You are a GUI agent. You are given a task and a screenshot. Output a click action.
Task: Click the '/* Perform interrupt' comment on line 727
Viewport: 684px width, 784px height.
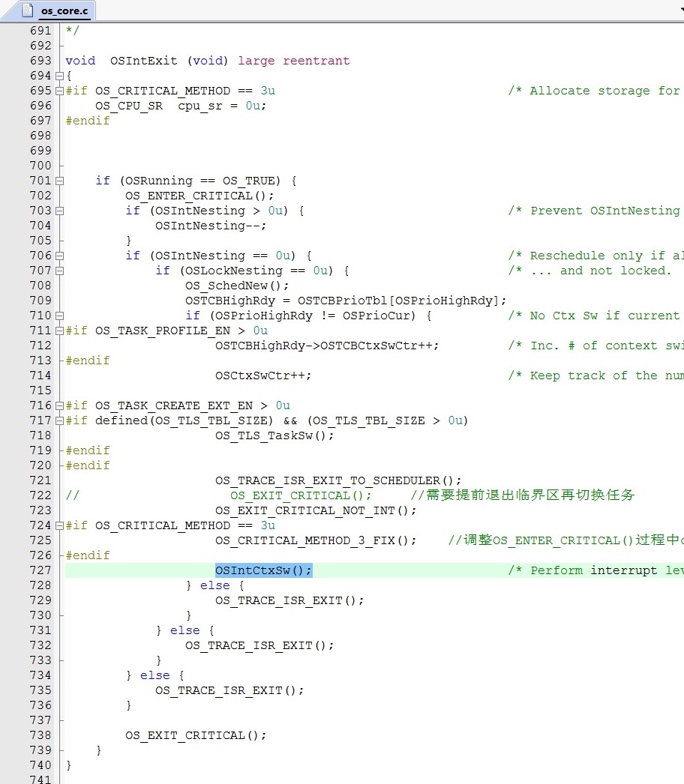[x=596, y=570]
